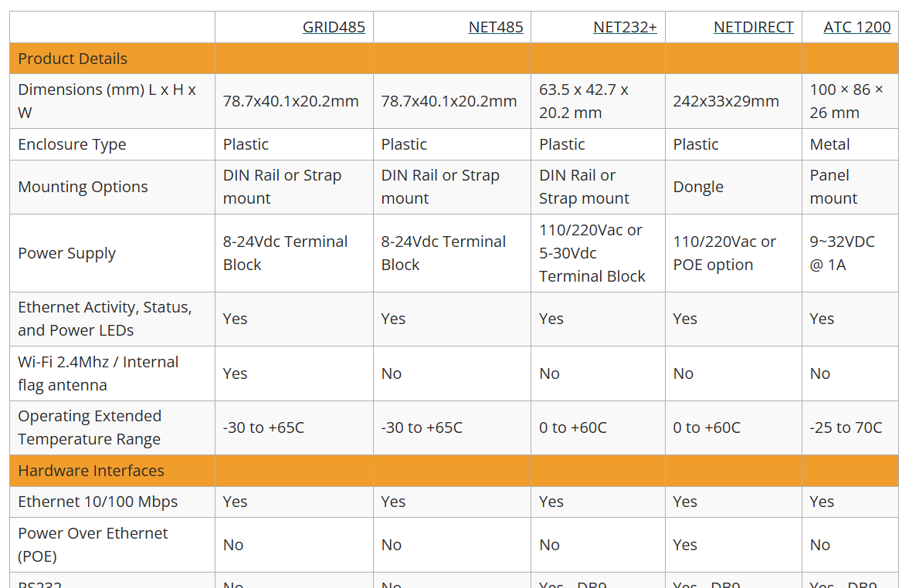This screenshot has width=909, height=588.
Task: Click the -25 to 70C temperature cell
Action: point(850,427)
